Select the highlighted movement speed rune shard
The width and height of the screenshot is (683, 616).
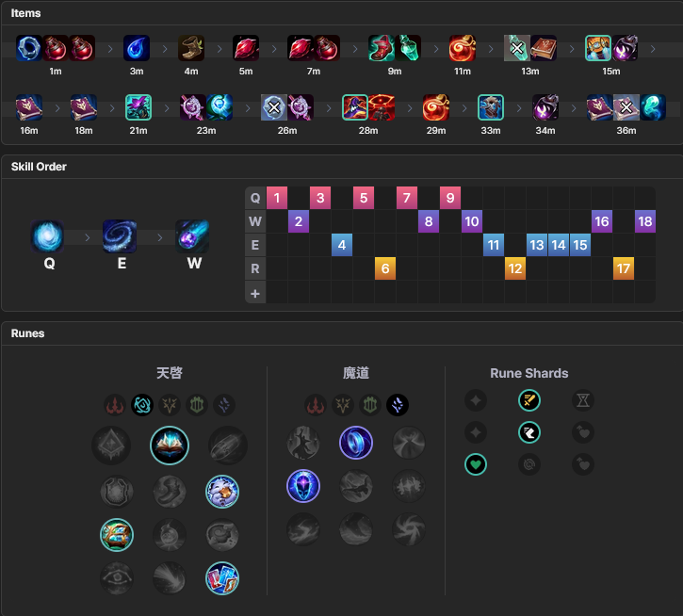coord(529,432)
